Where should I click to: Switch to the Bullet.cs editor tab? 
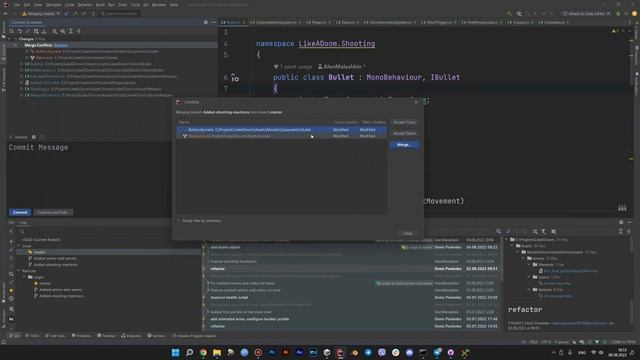click(233, 22)
